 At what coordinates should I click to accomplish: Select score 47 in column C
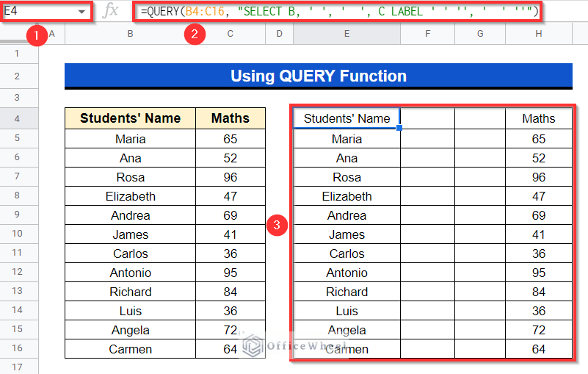(x=231, y=196)
